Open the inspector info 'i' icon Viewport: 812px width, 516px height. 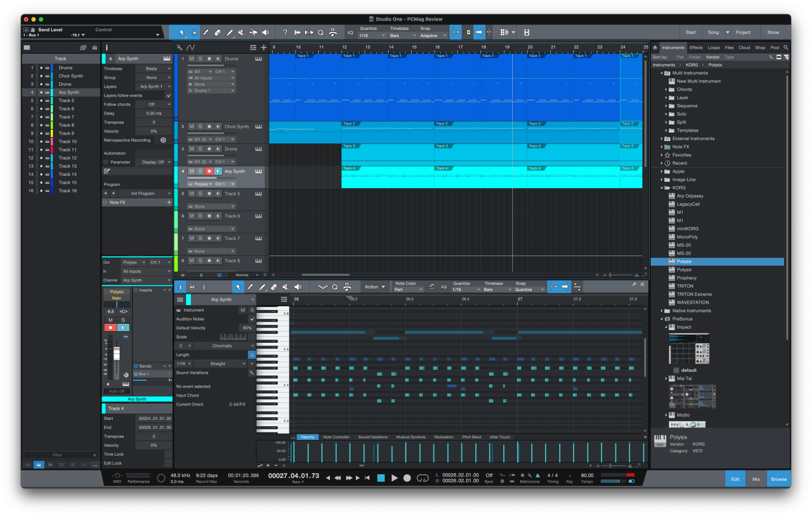[x=107, y=48]
